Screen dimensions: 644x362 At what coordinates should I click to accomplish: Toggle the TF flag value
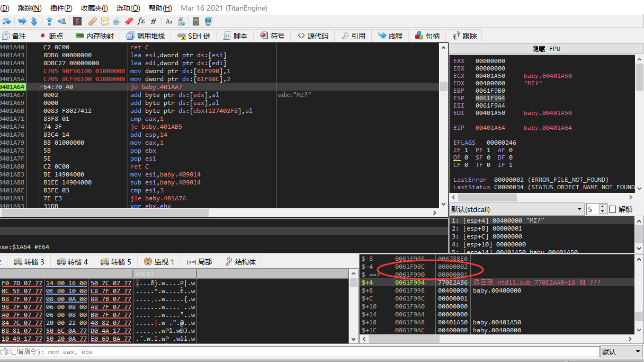[488, 165]
